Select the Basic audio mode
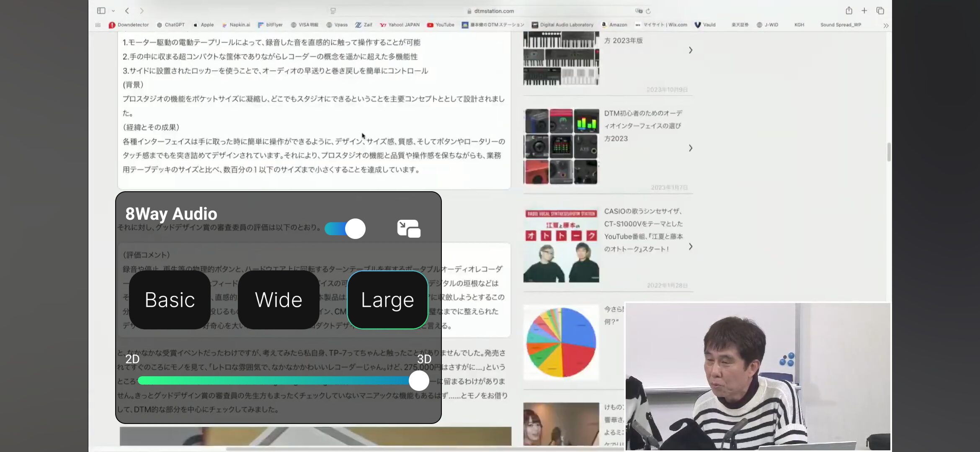 click(x=170, y=300)
